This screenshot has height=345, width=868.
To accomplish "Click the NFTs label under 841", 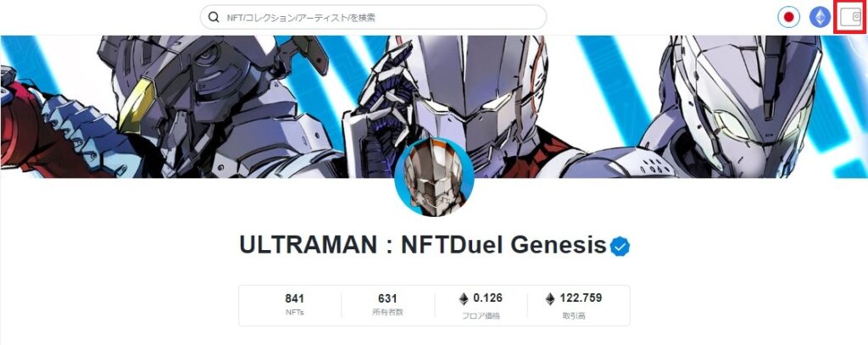I will tap(294, 312).
